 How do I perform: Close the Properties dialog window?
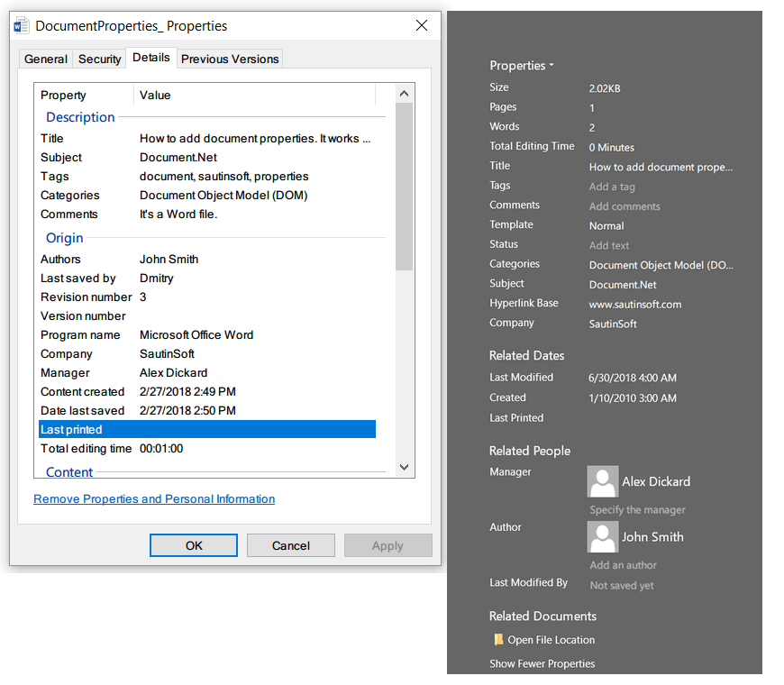click(x=422, y=26)
